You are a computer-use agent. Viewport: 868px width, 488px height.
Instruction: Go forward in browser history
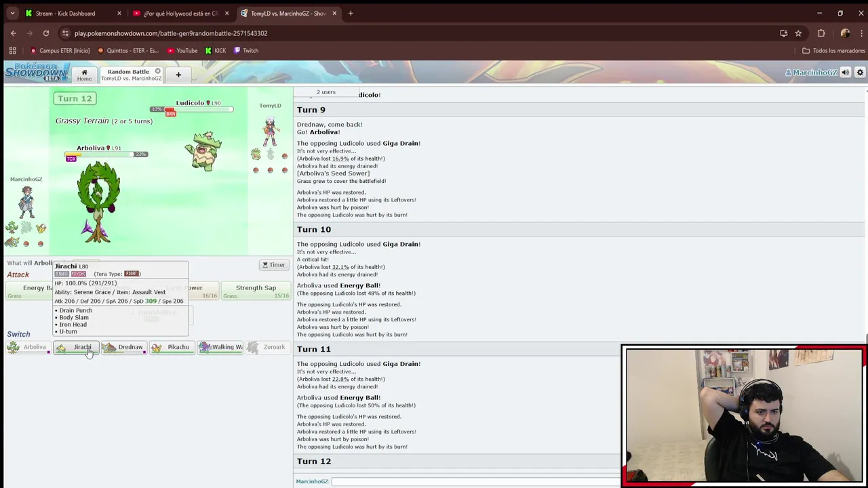click(x=30, y=33)
